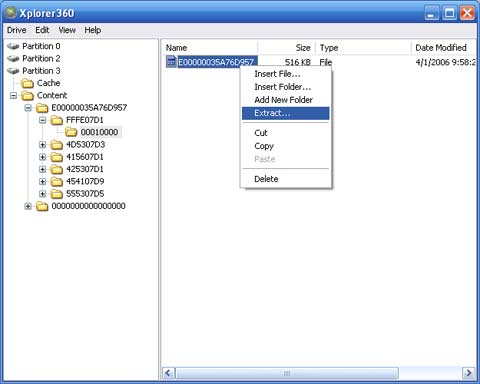480x384 pixels.
Task: Select the 4D5307D3 folder label
Action: click(x=86, y=145)
